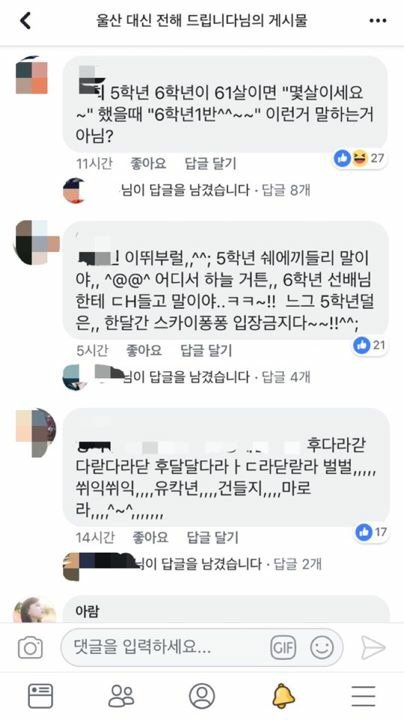Image resolution: width=404 pixels, height=720 pixels.
Task: Like the comment posted 5시간 ago
Action: (x=144, y=350)
